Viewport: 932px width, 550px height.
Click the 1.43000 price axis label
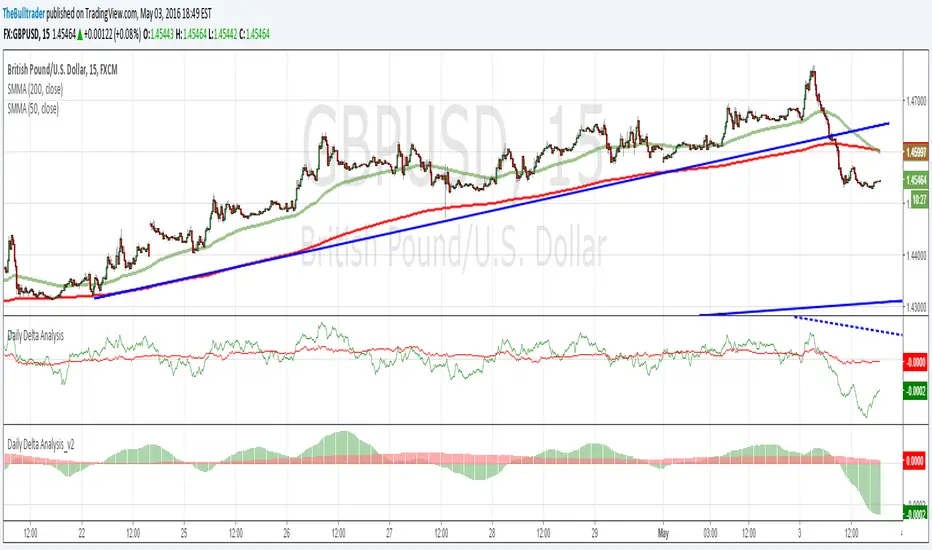916,307
